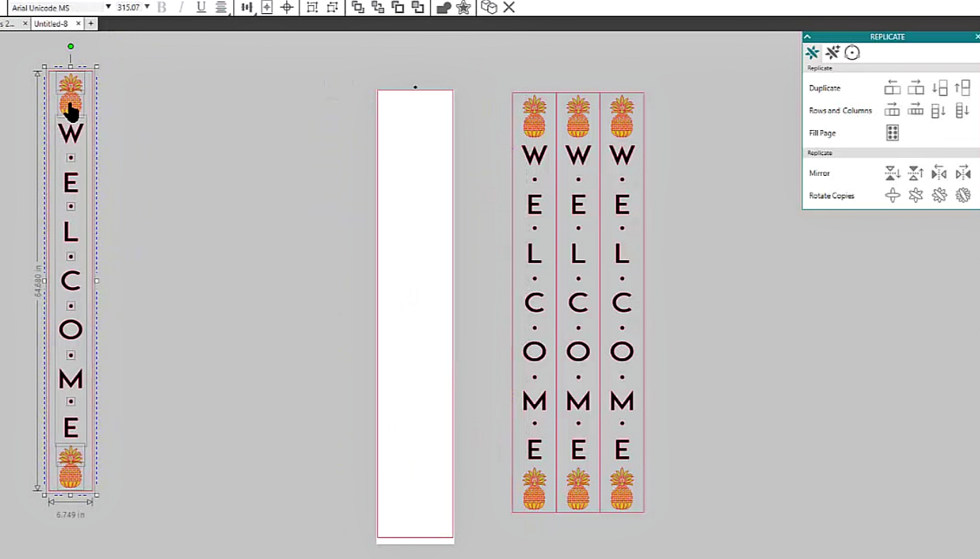This screenshot has width=980, height=559.
Task: Toggle Bold text formatting
Action: (162, 7)
